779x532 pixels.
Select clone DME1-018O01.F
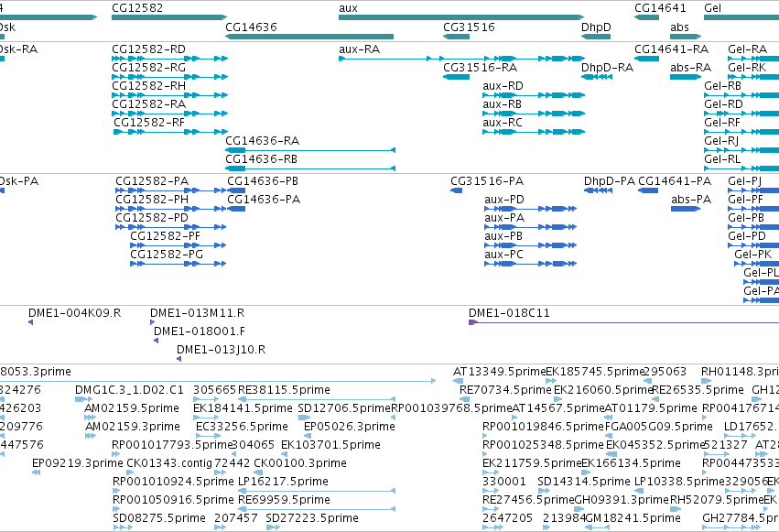click(156, 341)
